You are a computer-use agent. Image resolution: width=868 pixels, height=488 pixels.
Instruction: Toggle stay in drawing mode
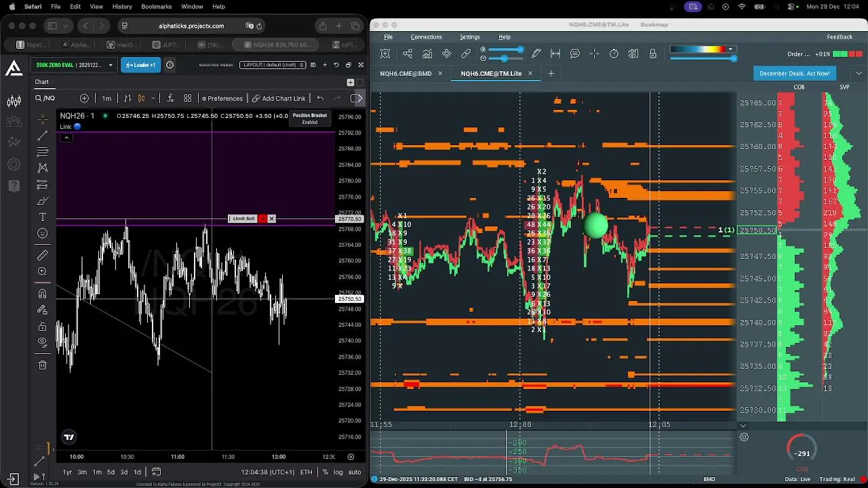click(42, 310)
